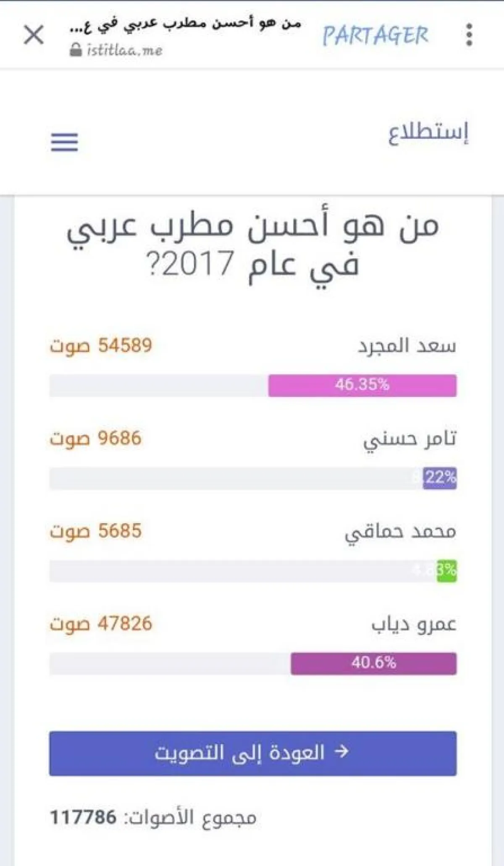Select the سعد المجرد candidate name
504x866 pixels.
coord(407,346)
